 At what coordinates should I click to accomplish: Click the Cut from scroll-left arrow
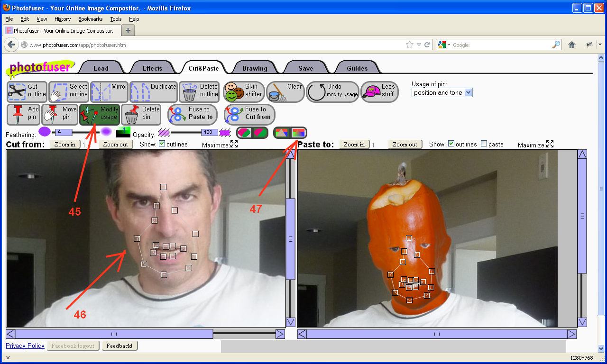point(10,334)
